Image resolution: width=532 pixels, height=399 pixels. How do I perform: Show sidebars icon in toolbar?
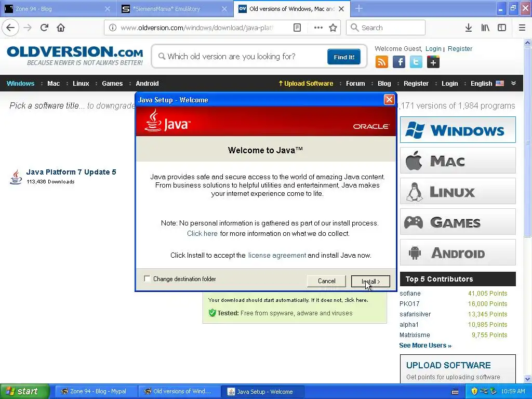pyautogui.click(x=502, y=28)
